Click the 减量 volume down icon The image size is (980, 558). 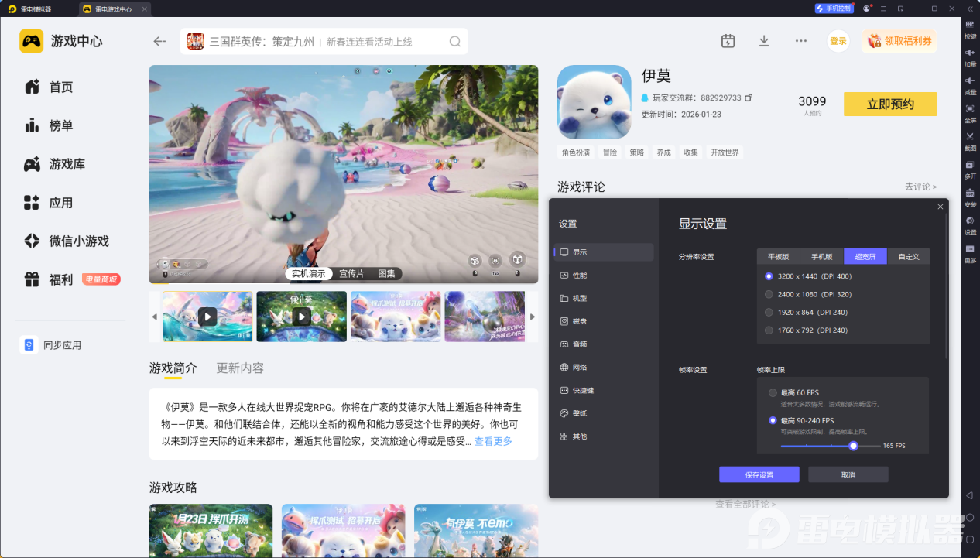tap(970, 84)
